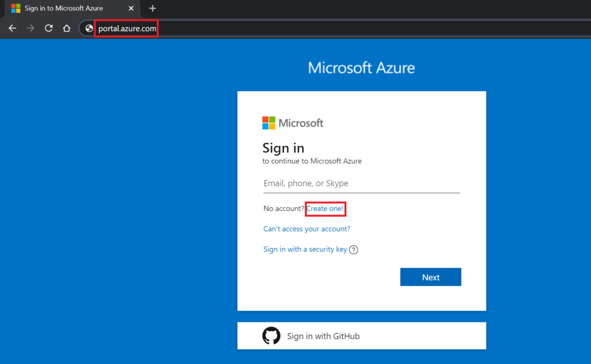Choose Sign in with a security key
This screenshot has width=591, height=364.
point(305,249)
